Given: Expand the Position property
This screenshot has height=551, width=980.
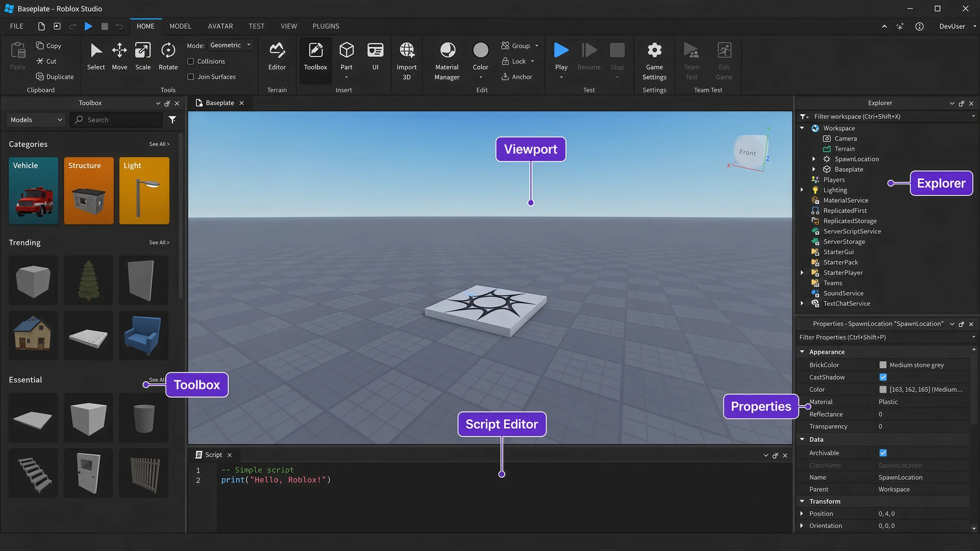Looking at the screenshot, I should tap(802, 513).
